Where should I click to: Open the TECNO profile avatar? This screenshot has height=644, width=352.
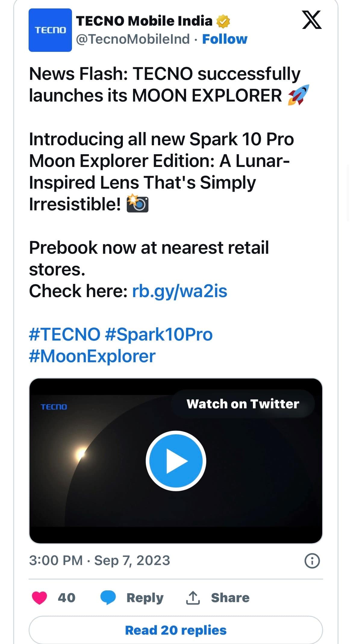click(x=50, y=30)
